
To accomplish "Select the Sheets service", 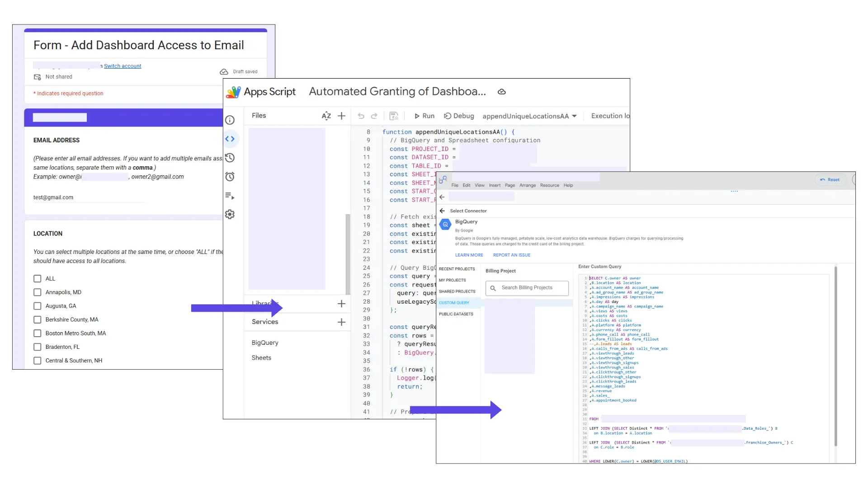I will 261,358.
